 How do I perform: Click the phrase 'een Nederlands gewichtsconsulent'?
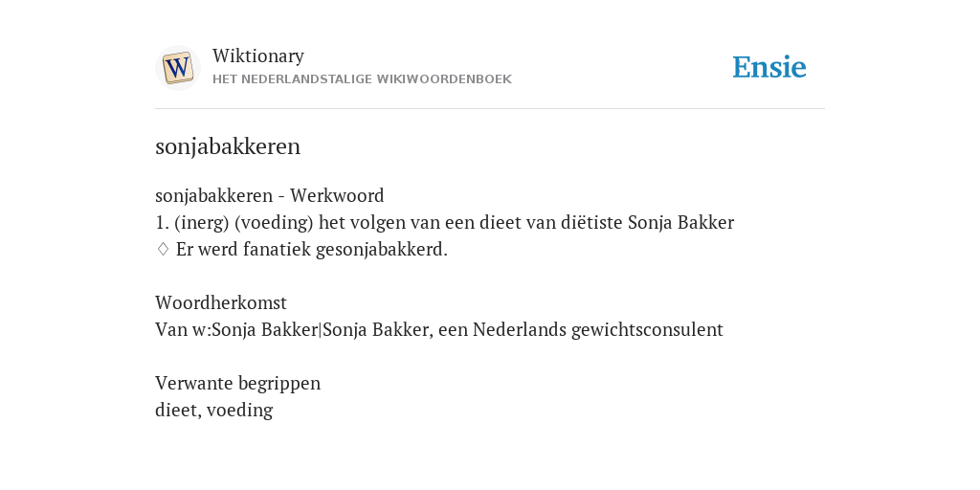(x=581, y=329)
